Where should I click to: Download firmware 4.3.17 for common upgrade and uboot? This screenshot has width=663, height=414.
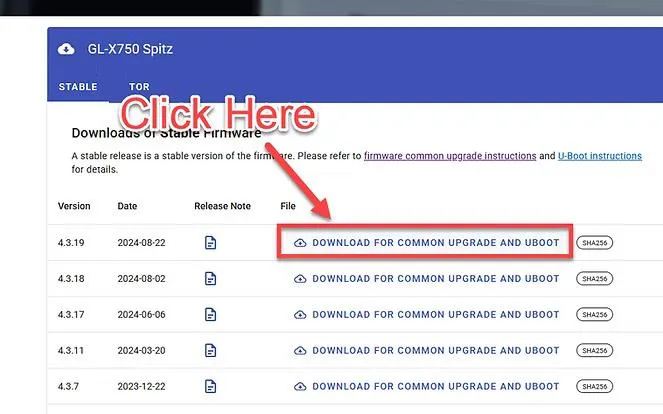click(x=426, y=315)
